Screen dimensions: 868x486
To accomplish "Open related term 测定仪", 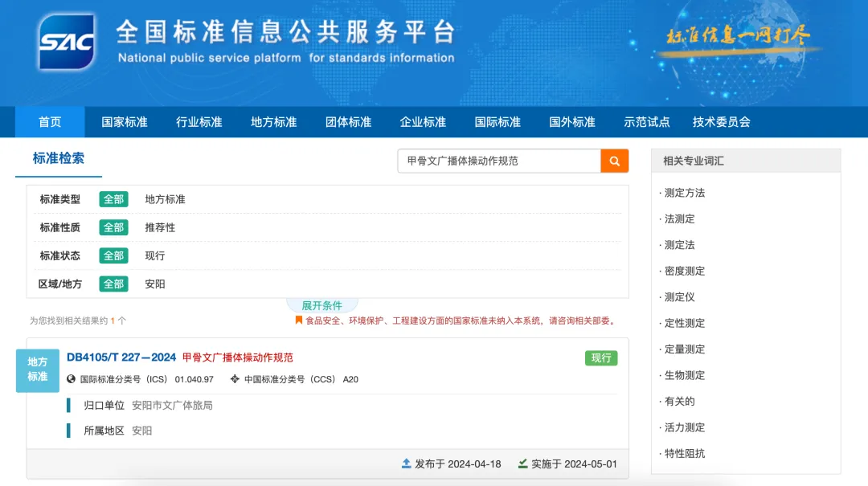I will tap(679, 296).
